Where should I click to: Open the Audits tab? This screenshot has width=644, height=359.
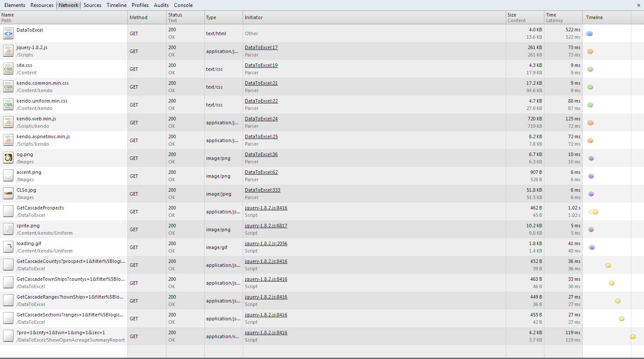click(x=161, y=5)
